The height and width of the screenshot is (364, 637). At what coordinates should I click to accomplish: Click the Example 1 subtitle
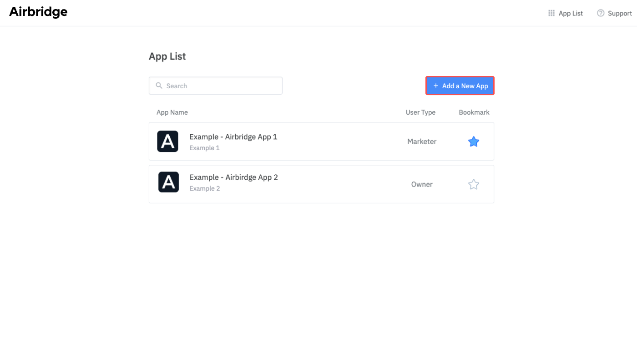click(x=204, y=148)
